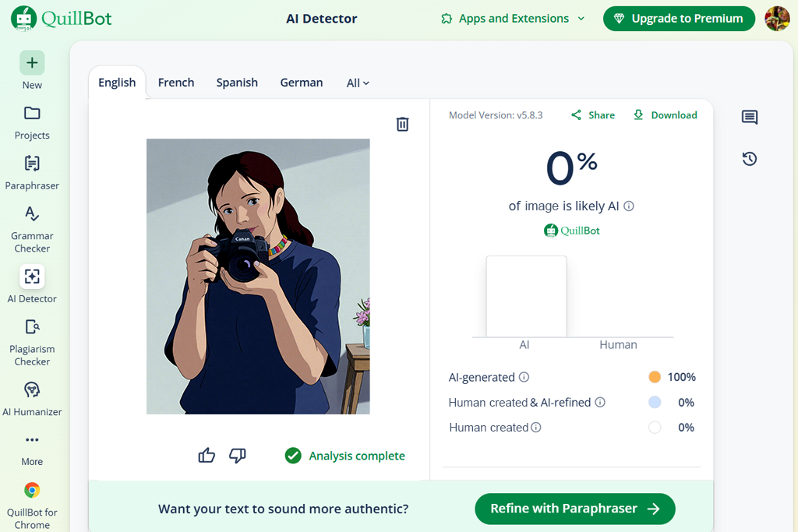798x532 pixels.
Task: Delete the uploaded image with trash icon
Action: (x=403, y=124)
